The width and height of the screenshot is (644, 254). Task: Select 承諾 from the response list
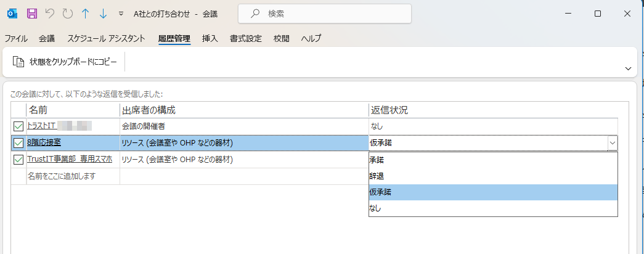coord(377,160)
